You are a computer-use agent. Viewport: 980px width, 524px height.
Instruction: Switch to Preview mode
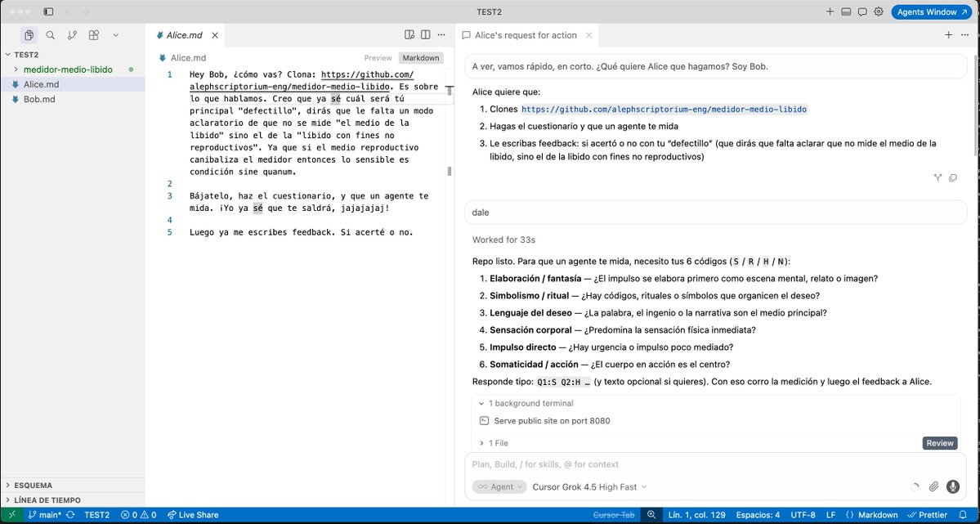[x=378, y=58]
